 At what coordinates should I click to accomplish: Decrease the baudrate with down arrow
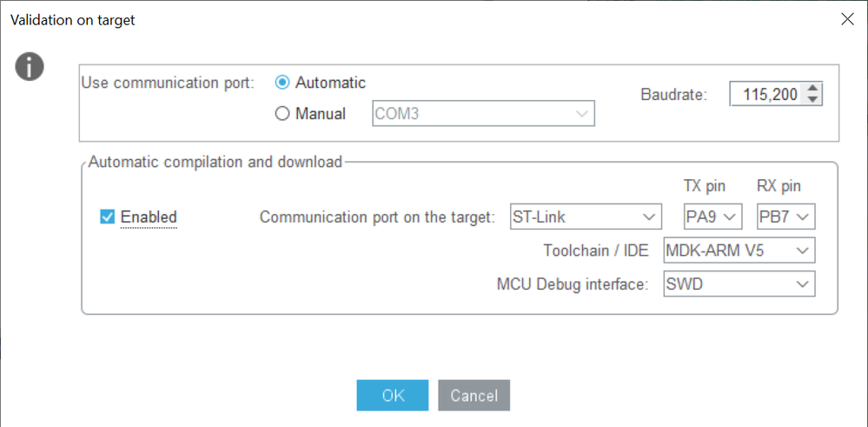point(813,99)
